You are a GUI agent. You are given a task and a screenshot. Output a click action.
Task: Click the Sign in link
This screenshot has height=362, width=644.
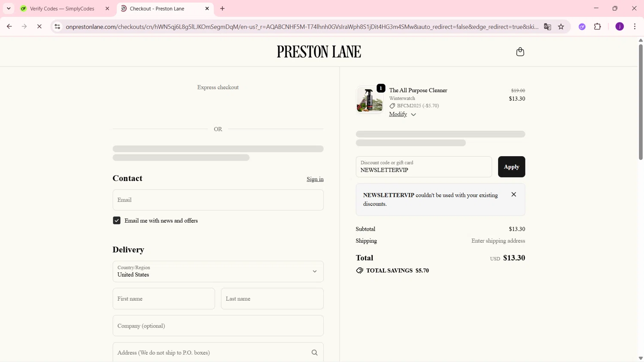pos(315,179)
